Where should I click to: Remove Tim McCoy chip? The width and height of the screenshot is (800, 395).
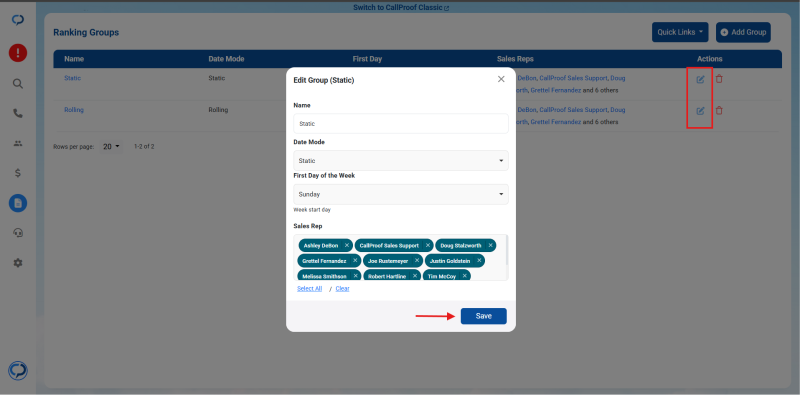point(464,276)
